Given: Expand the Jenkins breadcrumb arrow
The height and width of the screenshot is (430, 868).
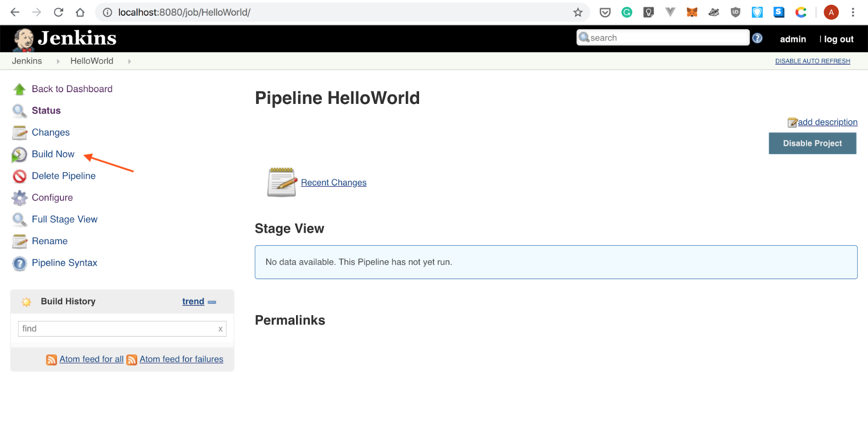Looking at the screenshot, I should pos(58,62).
